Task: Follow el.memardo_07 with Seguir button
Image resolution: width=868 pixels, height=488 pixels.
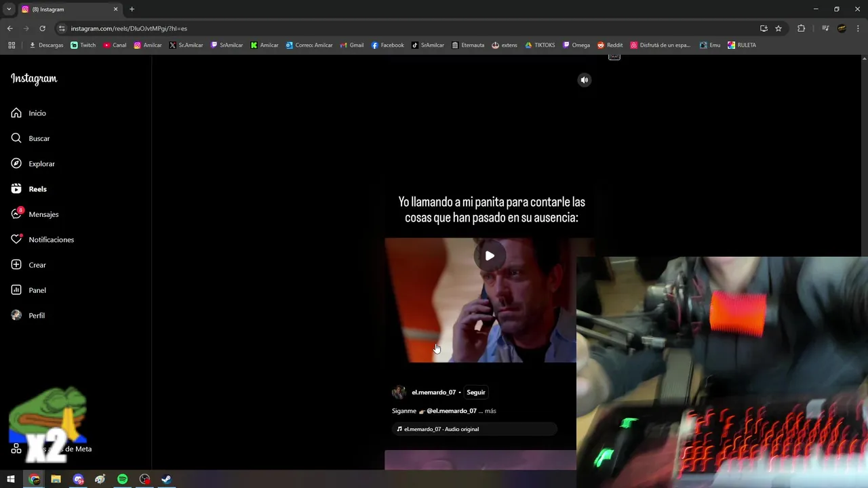Action: pos(476,392)
